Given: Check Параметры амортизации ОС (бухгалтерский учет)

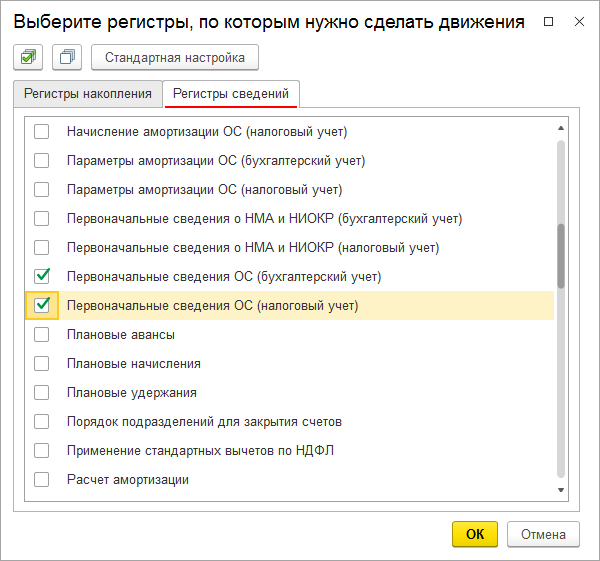Looking at the screenshot, I should 42,160.
